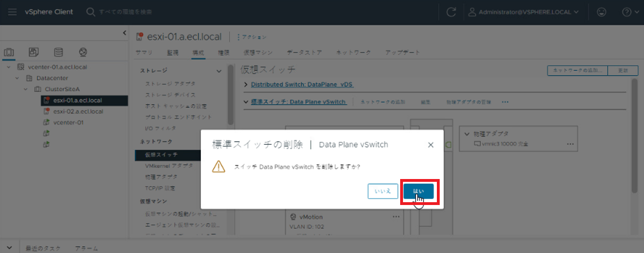Click the Datacenter icon in tree
644x253 pixels.
(x=29, y=77)
